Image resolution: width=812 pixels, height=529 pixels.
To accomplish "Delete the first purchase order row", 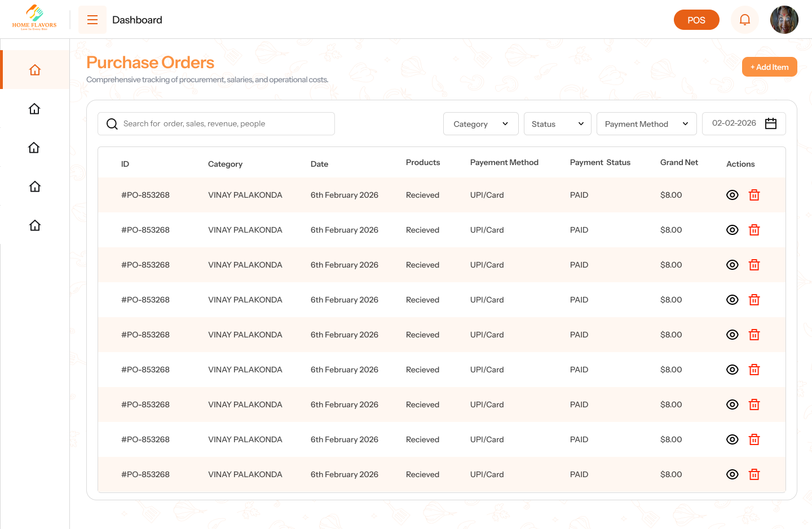I will pyautogui.click(x=754, y=195).
